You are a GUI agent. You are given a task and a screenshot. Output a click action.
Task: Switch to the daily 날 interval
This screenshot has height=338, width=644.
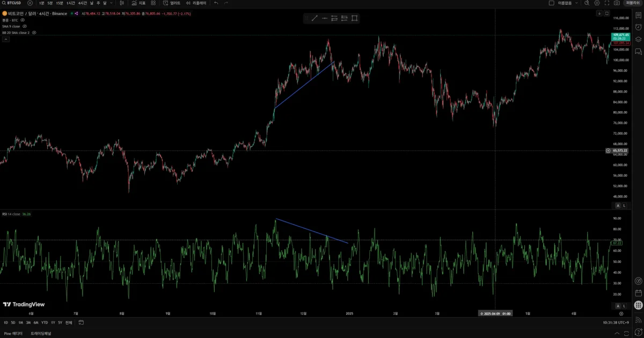pos(91,3)
